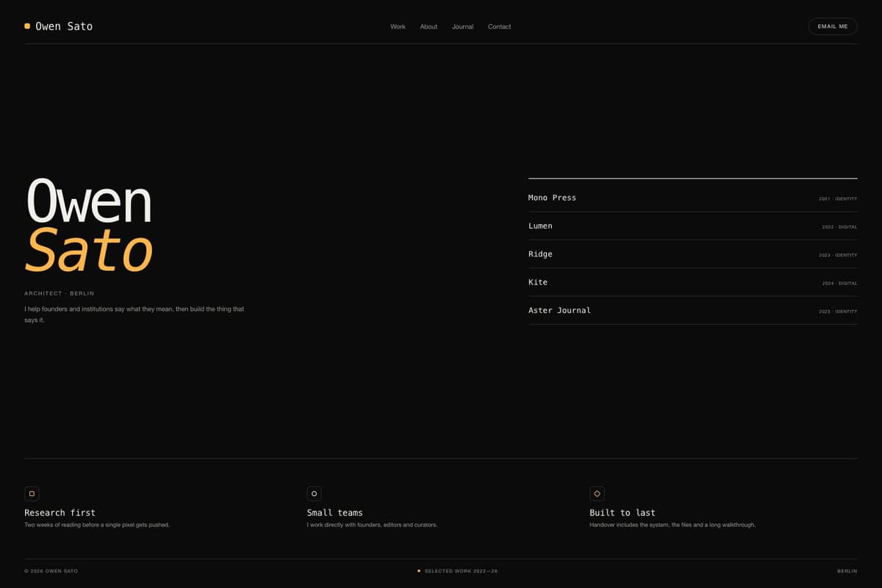Open the Ridge project
The image size is (882, 588).
[692, 254]
